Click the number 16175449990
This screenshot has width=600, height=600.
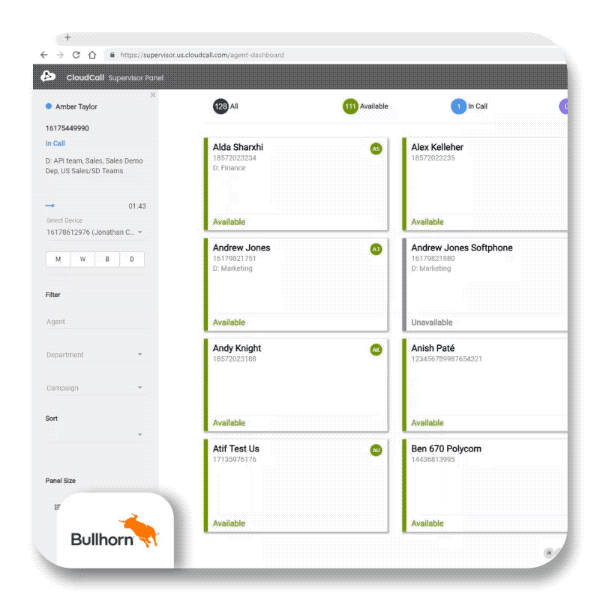click(x=67, y=128)
